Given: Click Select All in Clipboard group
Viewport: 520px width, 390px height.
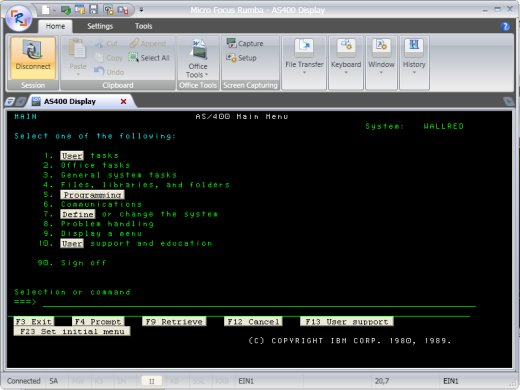Looking at the screenshot, I should [149, 58].
